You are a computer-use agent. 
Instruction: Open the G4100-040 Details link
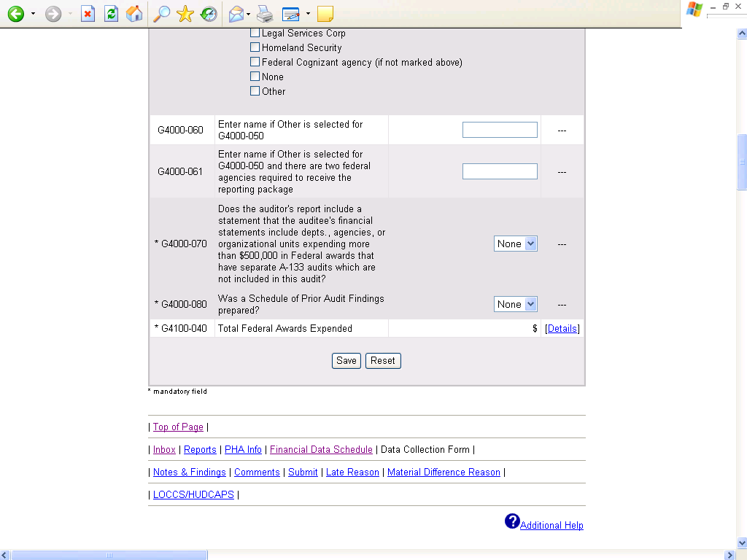(562, 329)
